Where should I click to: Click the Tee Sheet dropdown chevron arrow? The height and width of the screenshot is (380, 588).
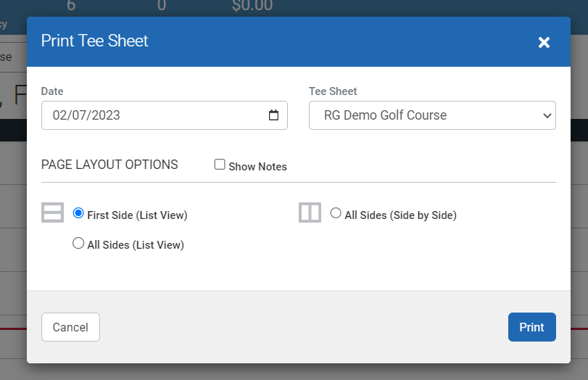tap(546, 115)
